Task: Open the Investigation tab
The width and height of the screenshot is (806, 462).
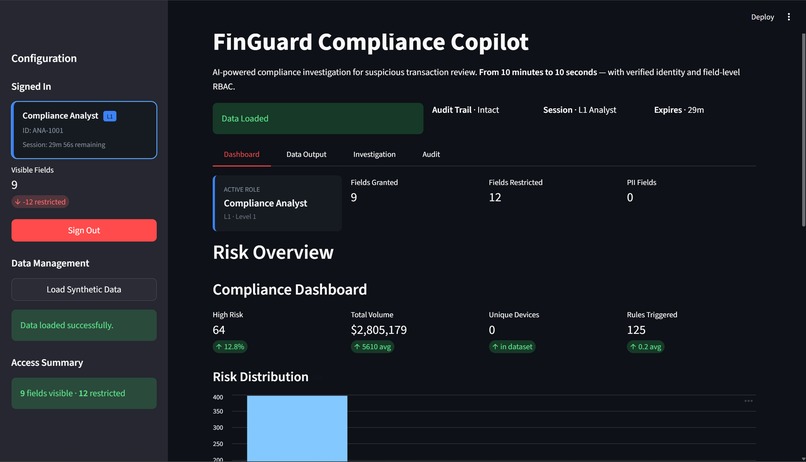Action: (374, 154)
